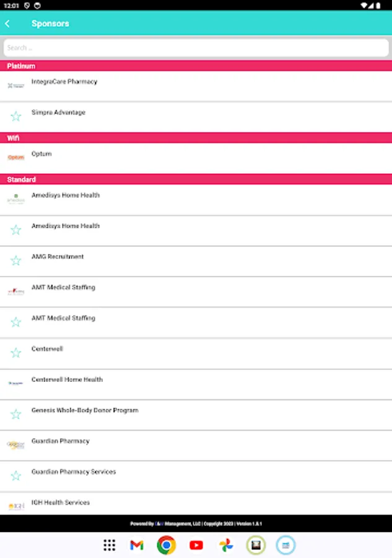Open Chrome from the taskbar
Screen dimensions: 392x558
[x=166, y=545]
